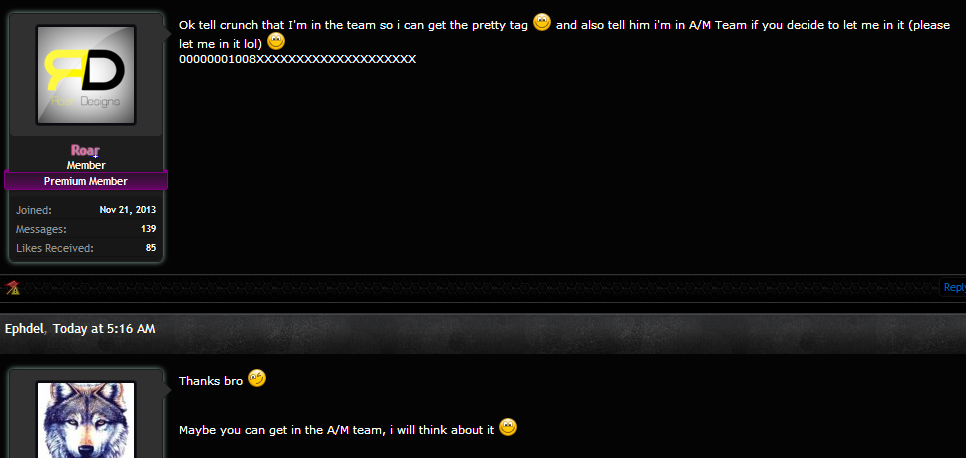Image resolution: width=966 pixels, height=458 pixels.
Task: Click the smiley after "pretty tag"
Action: click(x=542, y=22)
